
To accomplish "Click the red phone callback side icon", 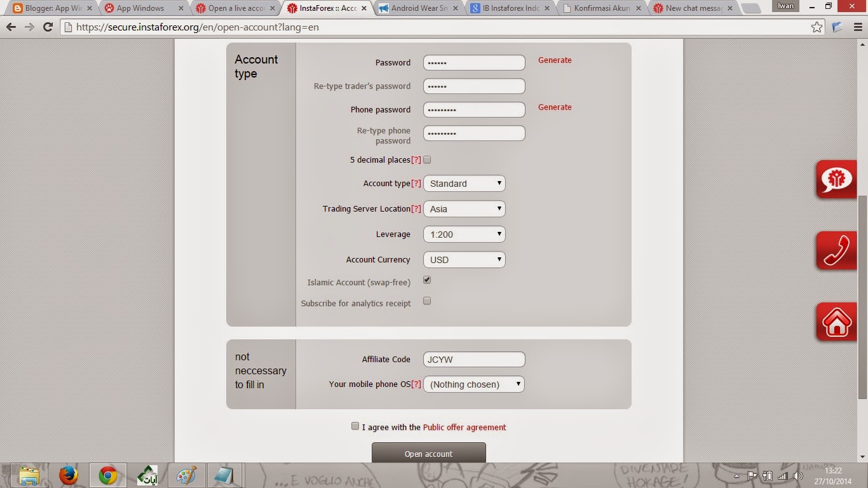I will [x=836, y=251].
